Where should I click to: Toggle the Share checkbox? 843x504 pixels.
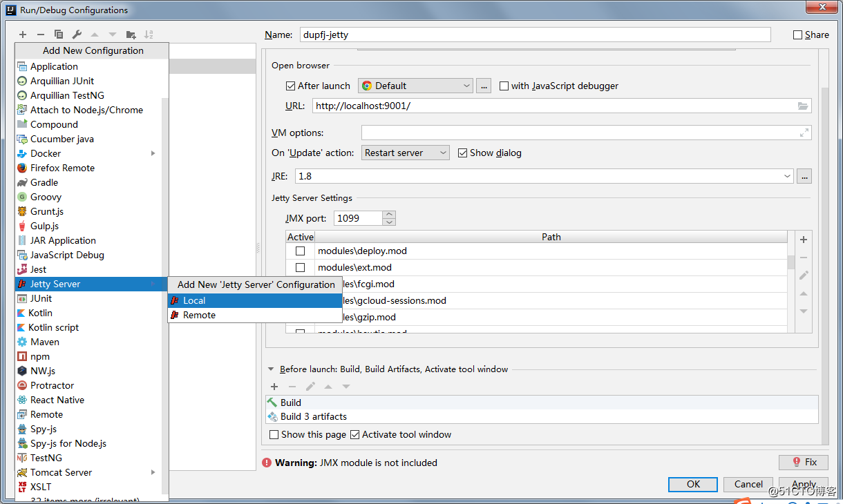pyautogui.click(x=798, y=35)
